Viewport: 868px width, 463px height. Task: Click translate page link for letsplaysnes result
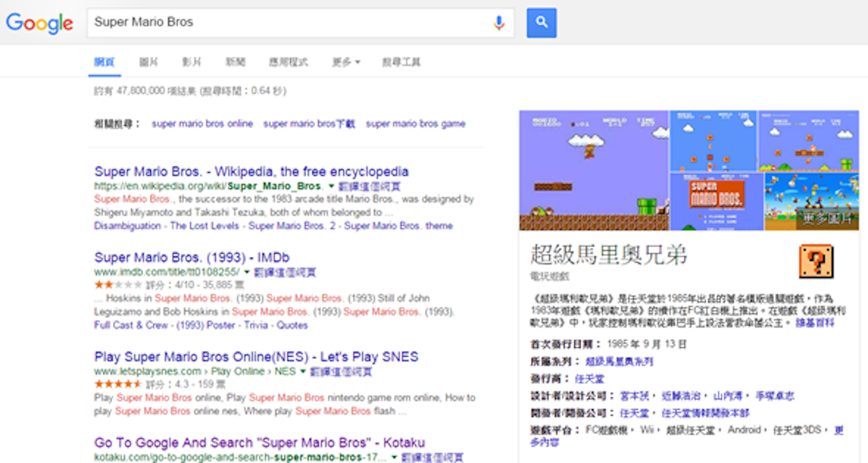tap(341, 372)
